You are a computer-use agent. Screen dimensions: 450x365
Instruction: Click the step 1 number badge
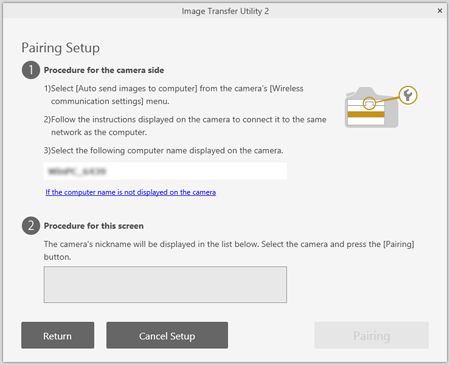click(x=31, y=70)
